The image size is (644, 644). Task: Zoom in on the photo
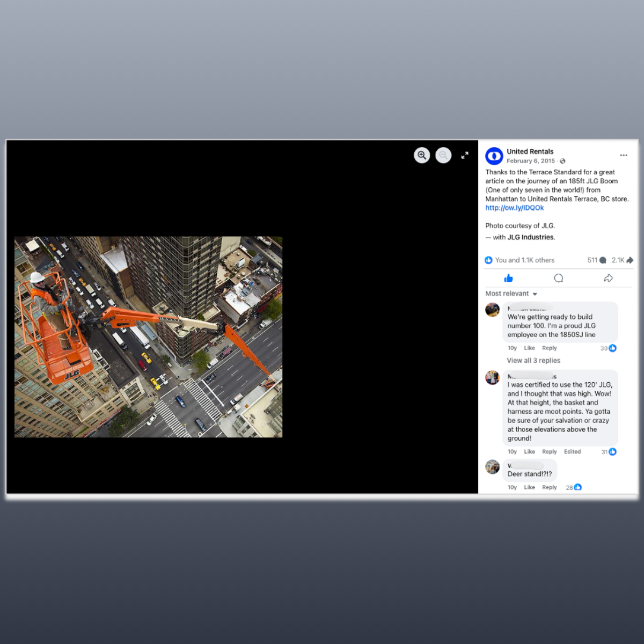[x=422, y=155]
